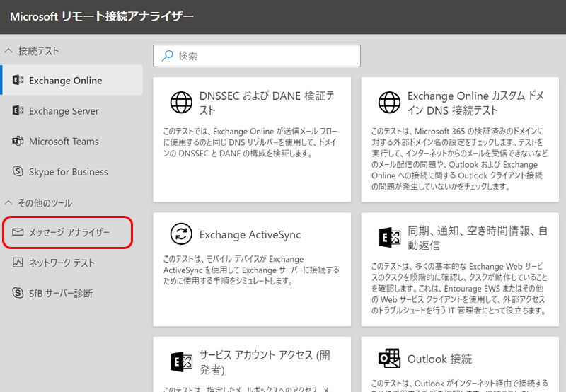The image size is (566, 392).
Task: Click the Outlook icon on Outlook 接続 card
Action: click(389, 359)
